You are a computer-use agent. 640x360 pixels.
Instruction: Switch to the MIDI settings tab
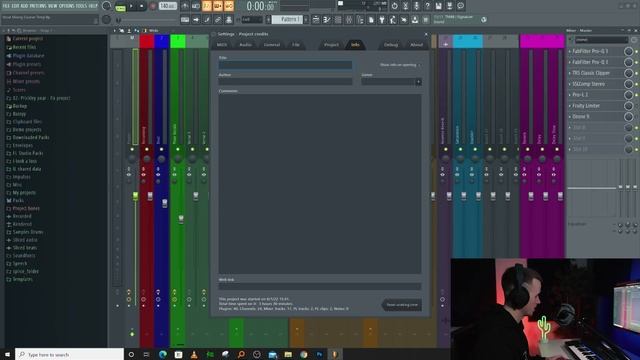point(222,45)
